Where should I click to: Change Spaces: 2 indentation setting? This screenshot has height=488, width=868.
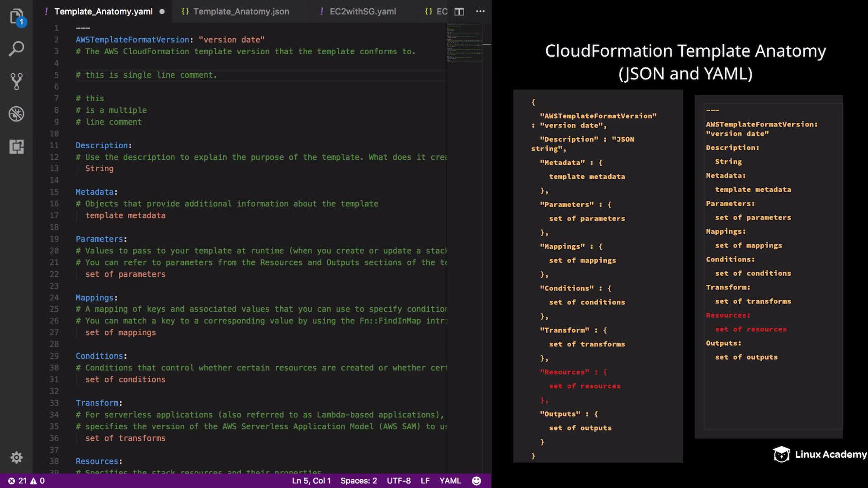tap(359, 481)
